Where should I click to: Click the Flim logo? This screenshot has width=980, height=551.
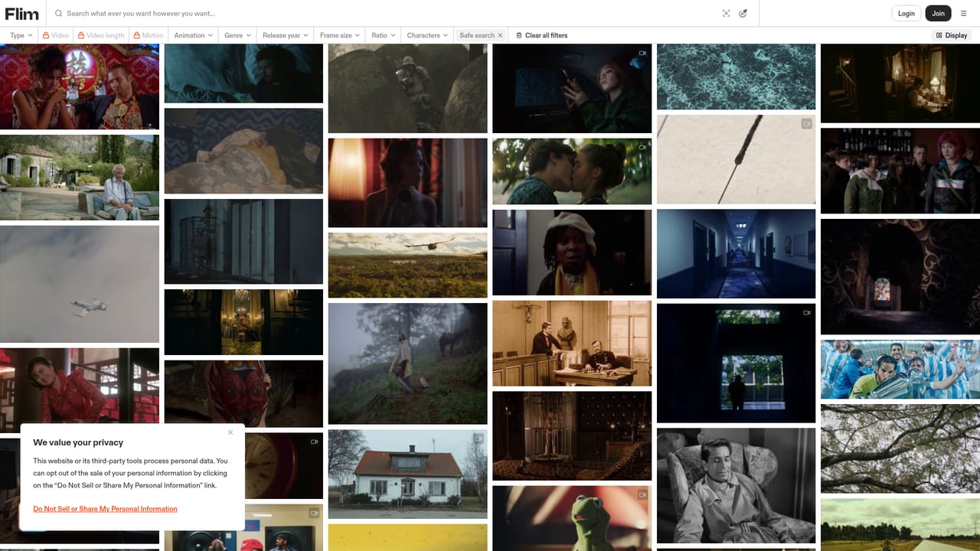coord(22,13)
